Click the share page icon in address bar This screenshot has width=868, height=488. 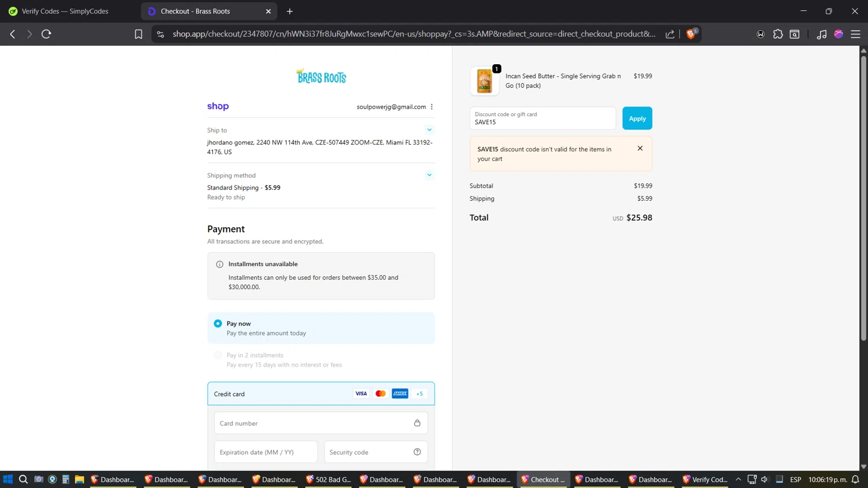tap(670, 34)
